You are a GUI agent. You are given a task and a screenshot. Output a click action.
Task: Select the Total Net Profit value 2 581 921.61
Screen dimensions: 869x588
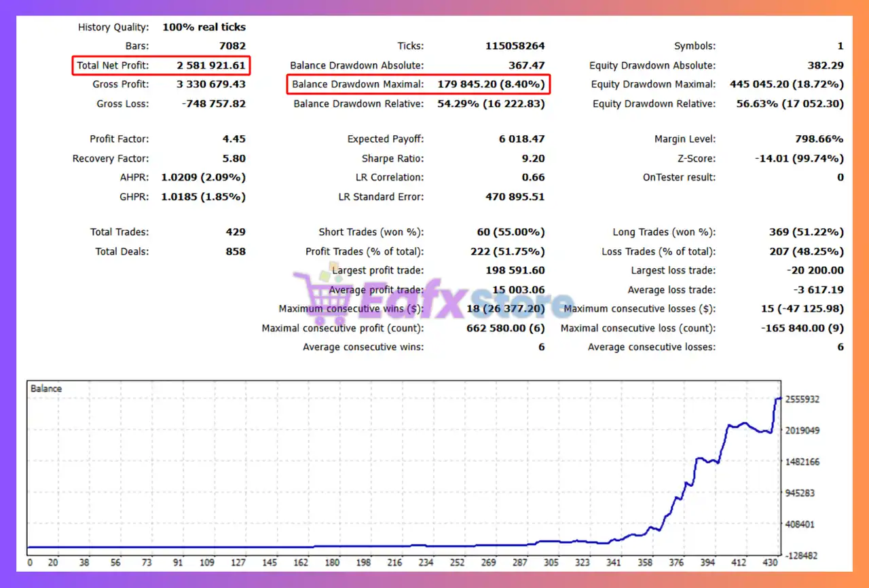(211, 66)
